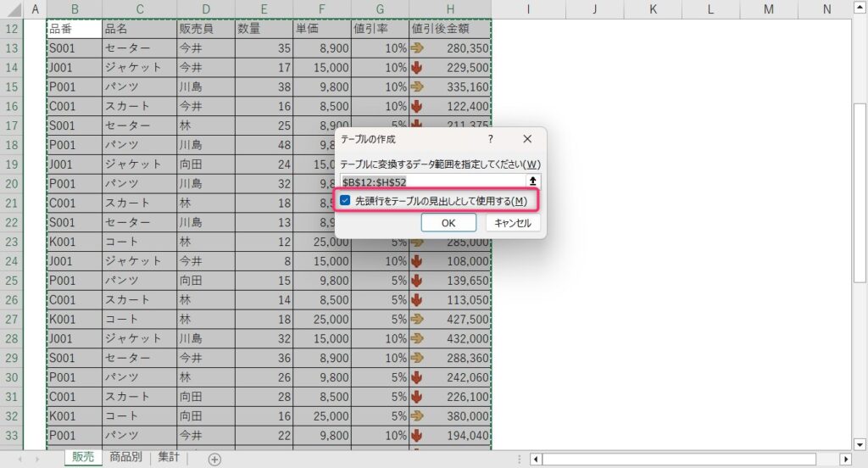Viewport: 868px width, 468px height.
Task: Select the row 33 header
Action: click(12, 435)
